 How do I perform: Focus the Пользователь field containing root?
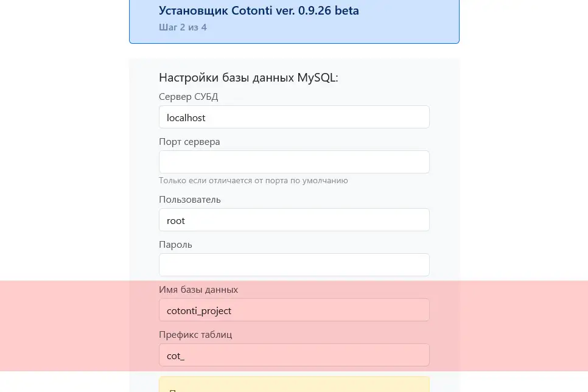[x=294, y=220]
